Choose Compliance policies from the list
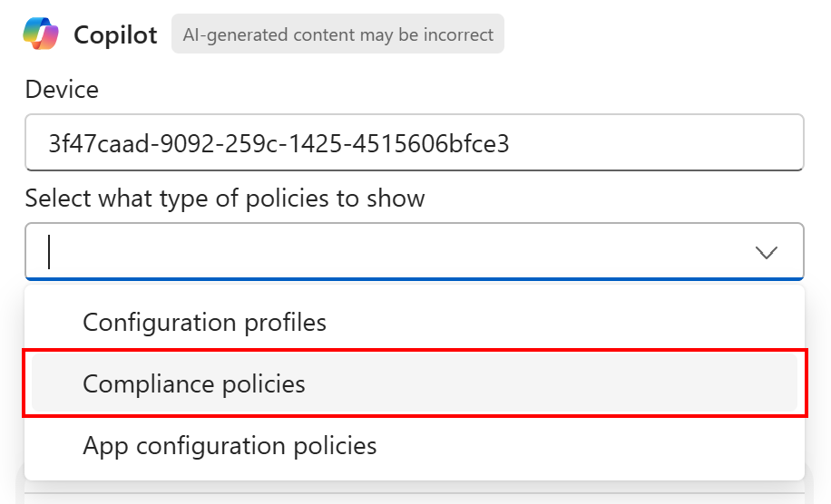831x504 pixels. coord(194,383)
